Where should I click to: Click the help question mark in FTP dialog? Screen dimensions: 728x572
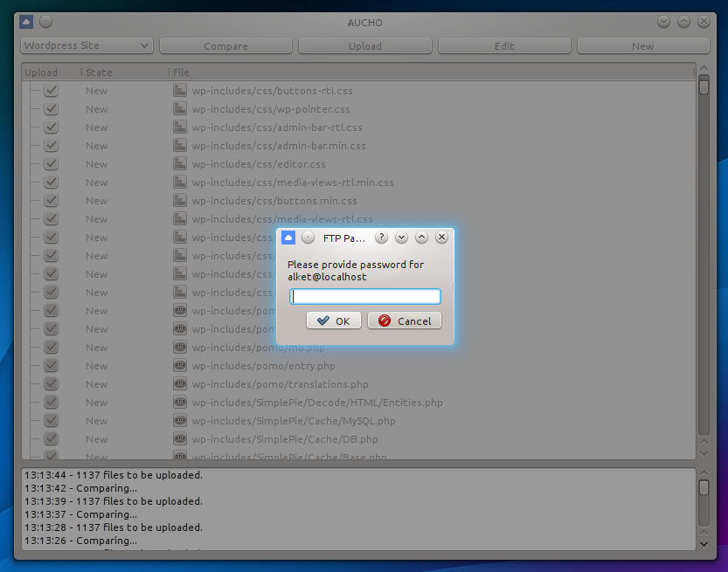point(381,238)
